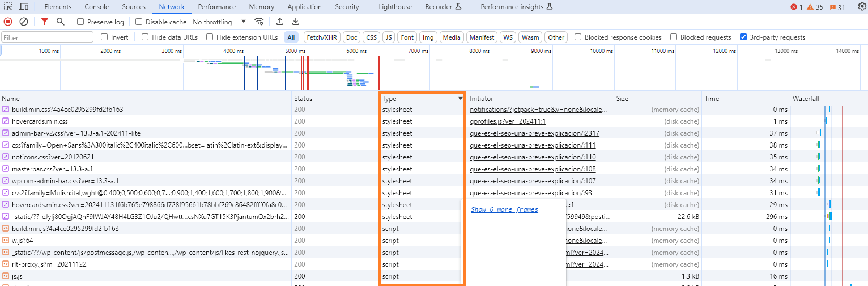
Task: Toggle the device toolbar icon
Action: pyautogui.click(x=24, y=7)
